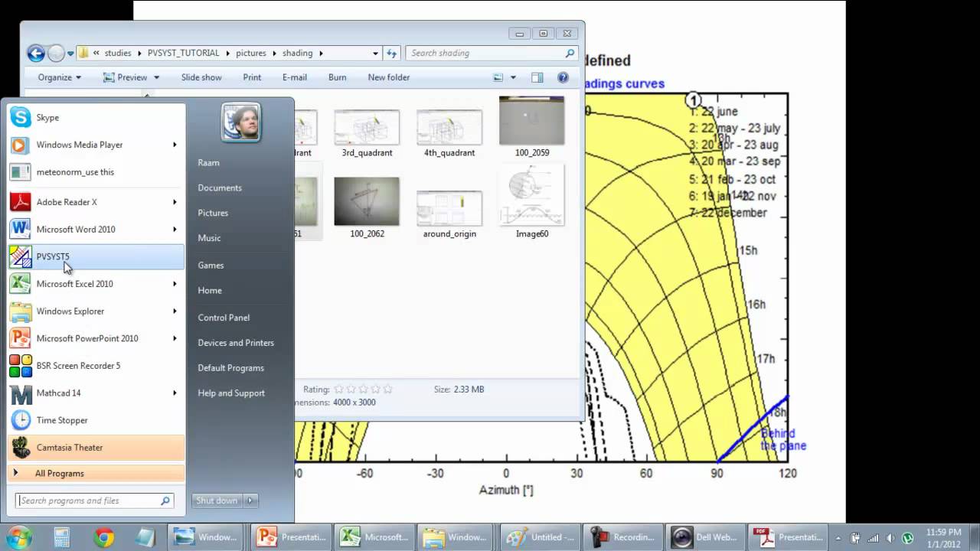Image resolution: width=980 pixels, height=551 pixels.
Task: Expand Microsoft Word 2010 jump list arrow
Action: click(175, 230)
